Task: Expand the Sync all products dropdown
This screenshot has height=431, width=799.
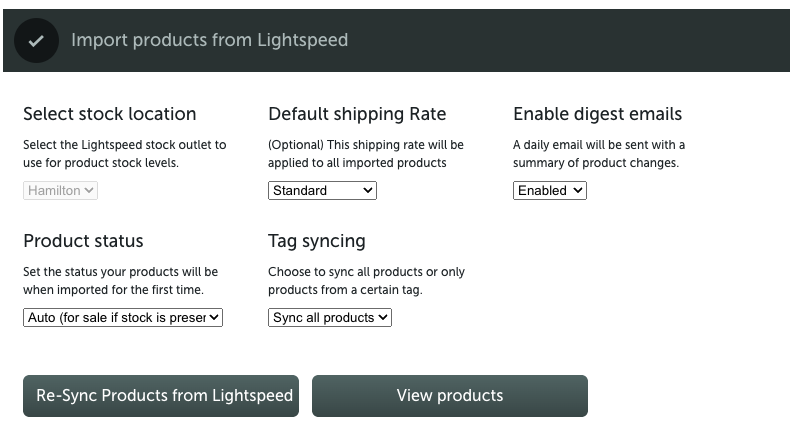Action: point(330,317)
